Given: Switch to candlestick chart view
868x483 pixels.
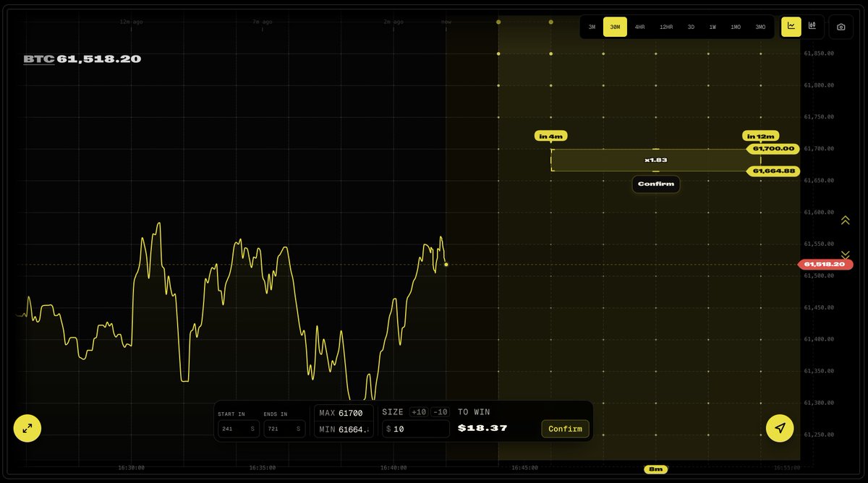Looking at the screenshot, I should point(812,27).
